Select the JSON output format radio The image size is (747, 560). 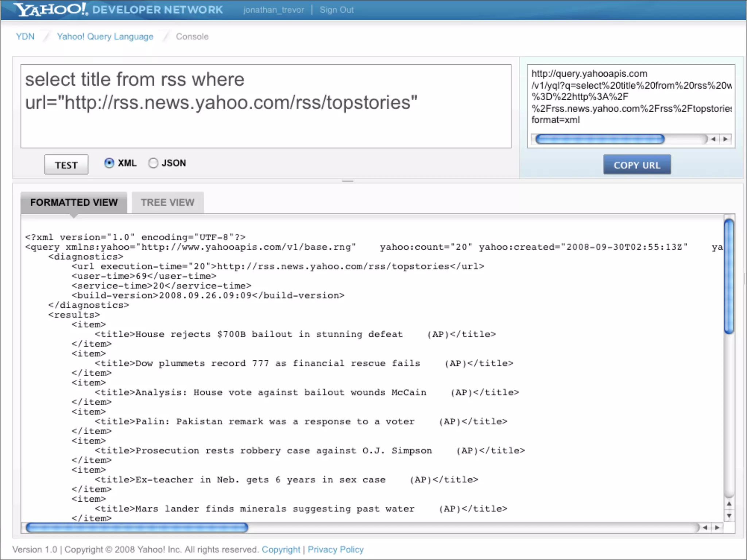[153, 163]
